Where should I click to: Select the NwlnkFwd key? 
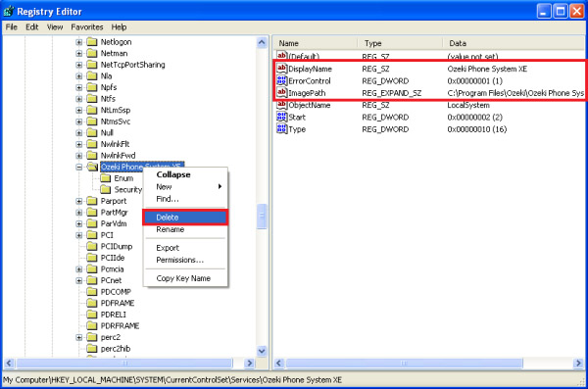[118, 155]
